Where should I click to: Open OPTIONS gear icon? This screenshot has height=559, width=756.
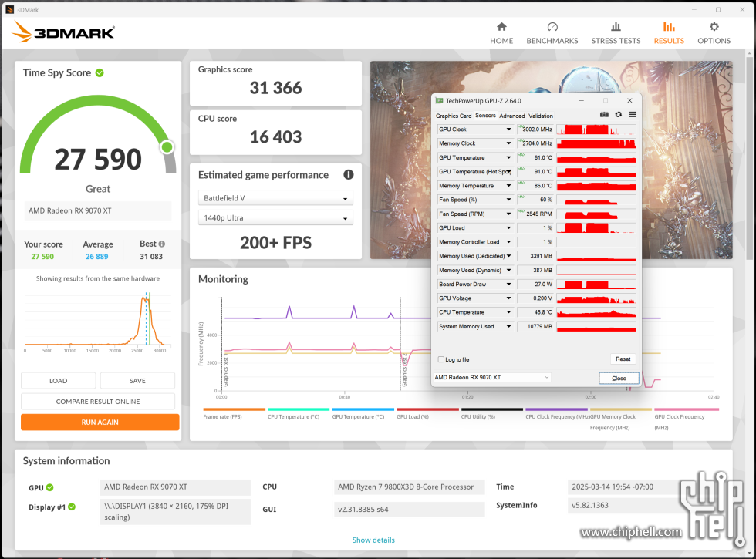[714, 26]
